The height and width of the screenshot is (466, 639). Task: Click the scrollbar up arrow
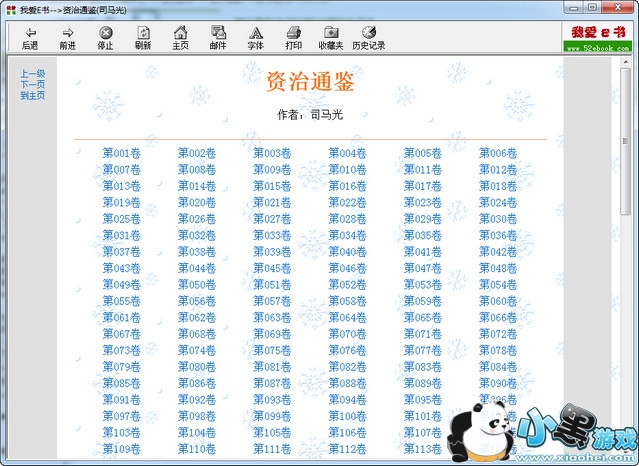pyautogui.click(x=626, y=62)
